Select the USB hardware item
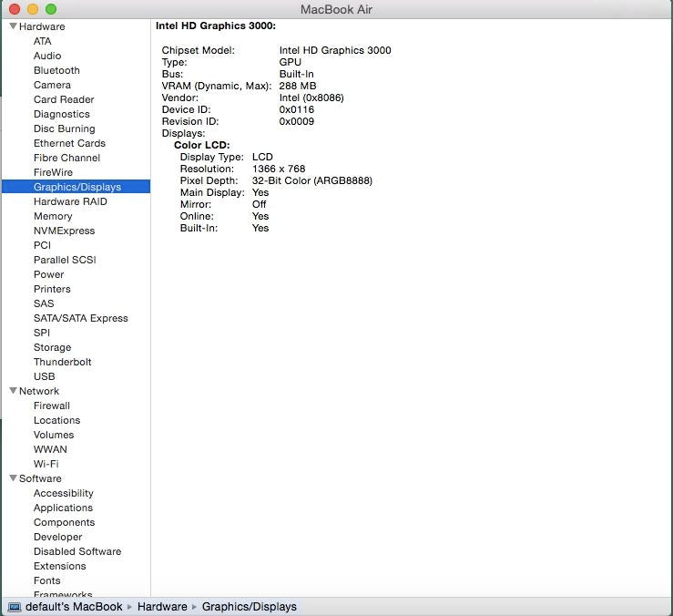The width and height of the screenshot is (673, 616). (x=44, y=376)
